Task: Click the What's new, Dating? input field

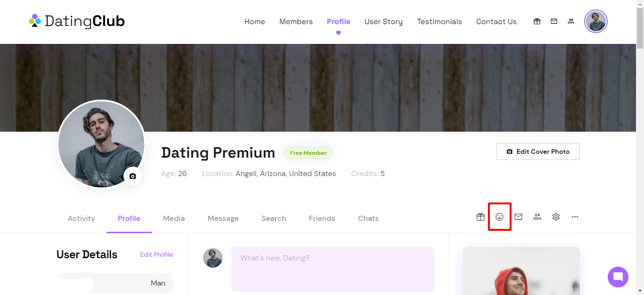Action: tap(333, 269)
